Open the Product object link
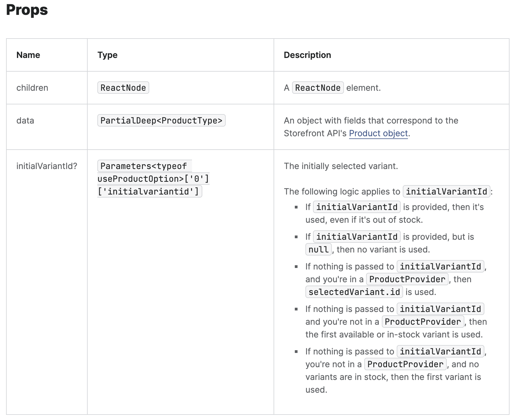515x420 pixels. 378,134
